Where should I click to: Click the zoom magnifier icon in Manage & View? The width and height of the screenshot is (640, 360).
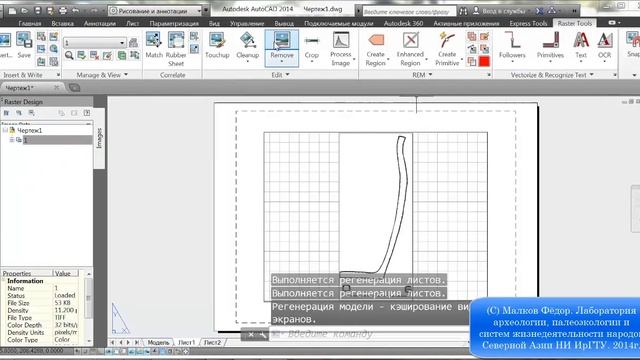pyautogui.click(x=69, y=55)
